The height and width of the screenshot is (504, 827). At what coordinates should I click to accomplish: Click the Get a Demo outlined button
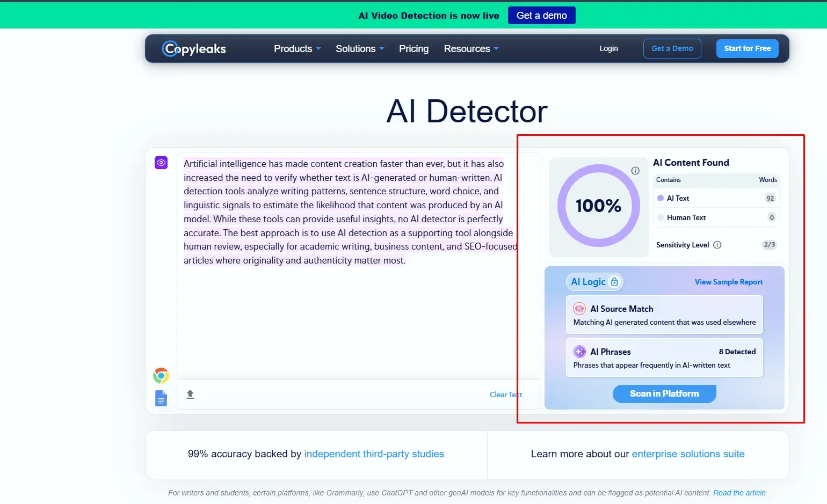pos(672,48)
